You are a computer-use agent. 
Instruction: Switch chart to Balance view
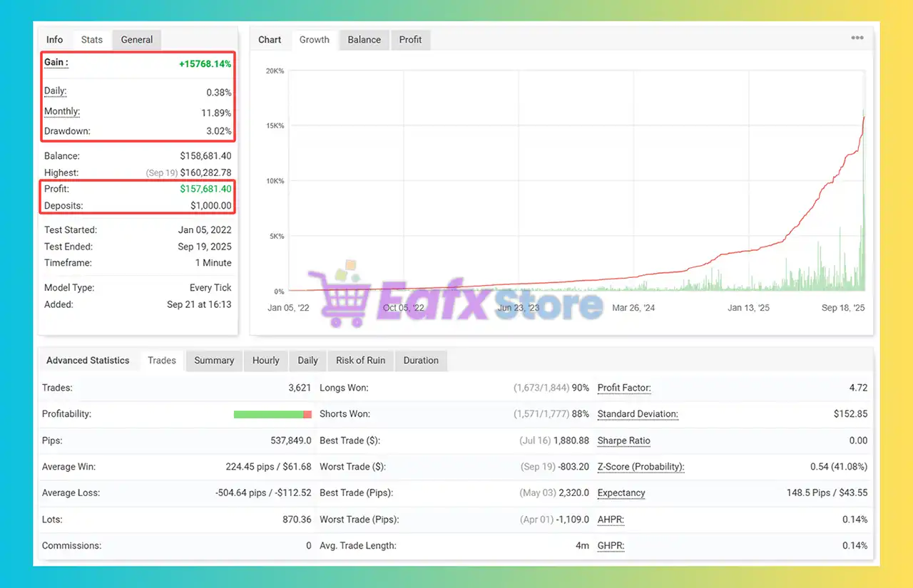[364, 40]
